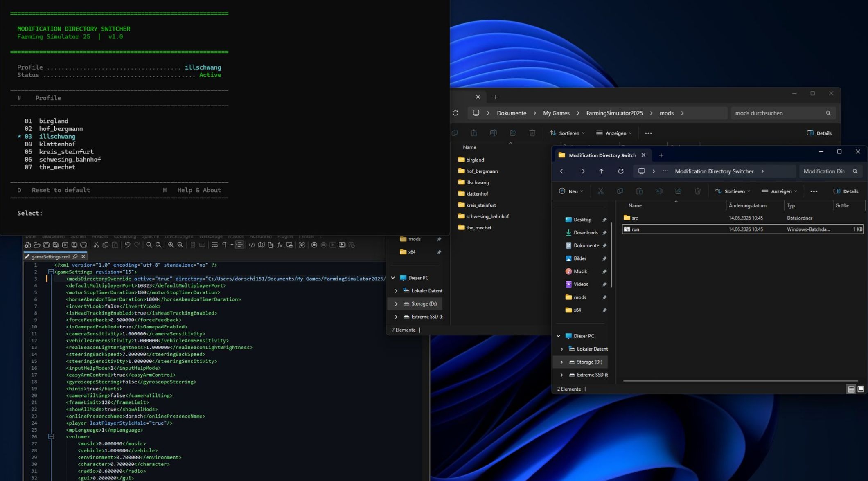The width and height of the screenshot is (868, 481).
Task: Click the Print icon in Notepad++ toolbar
Action: click(83, 245)
